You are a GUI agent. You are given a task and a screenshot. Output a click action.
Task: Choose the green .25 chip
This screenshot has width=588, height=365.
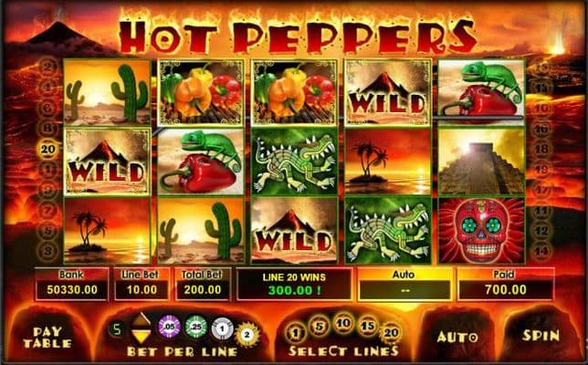195,327
